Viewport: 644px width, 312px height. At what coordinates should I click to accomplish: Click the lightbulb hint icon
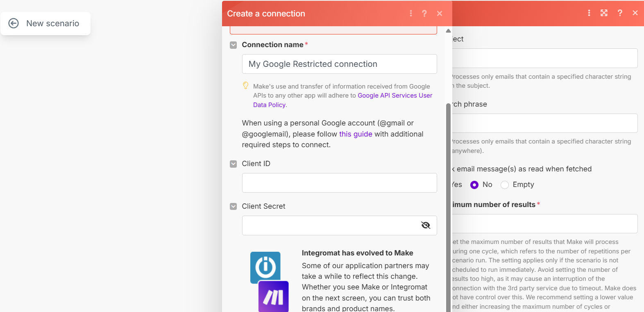[245, 86]
